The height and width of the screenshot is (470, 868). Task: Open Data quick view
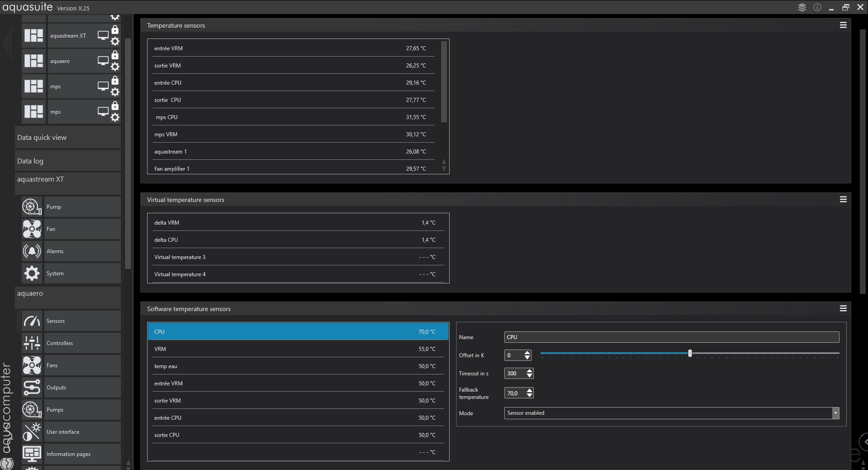(68, 138)
